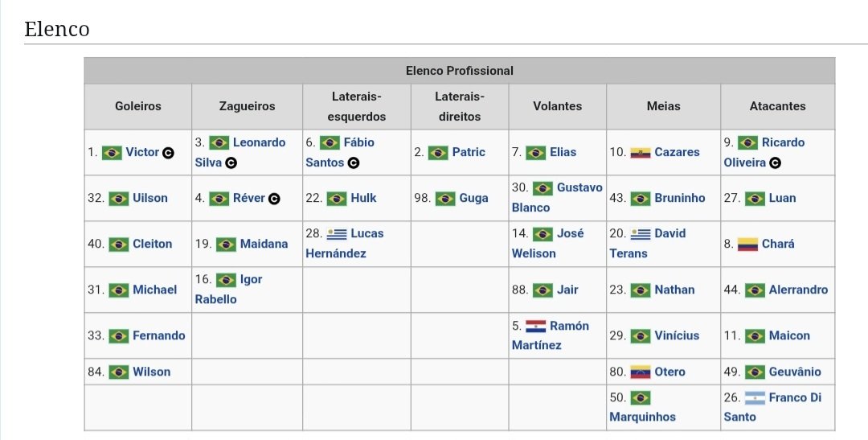Follow the Guga player link
Viewport: 868px width, 440px height.
(474, 199)
